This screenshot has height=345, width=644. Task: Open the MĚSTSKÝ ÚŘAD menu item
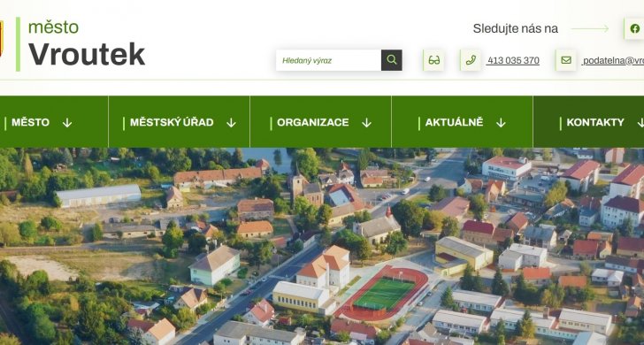(172, 122)
